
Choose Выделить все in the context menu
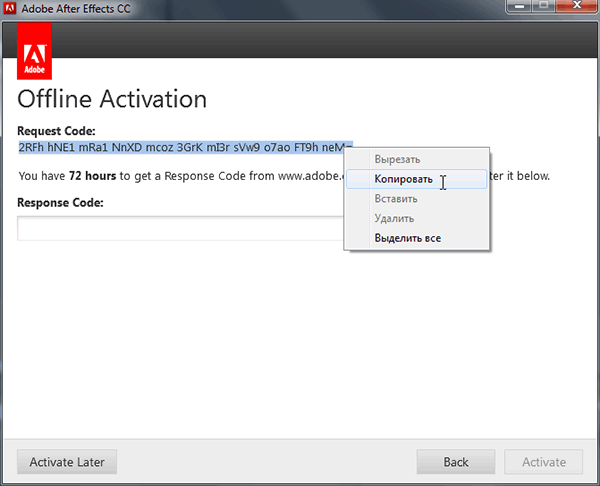click(x=416, y=238)
